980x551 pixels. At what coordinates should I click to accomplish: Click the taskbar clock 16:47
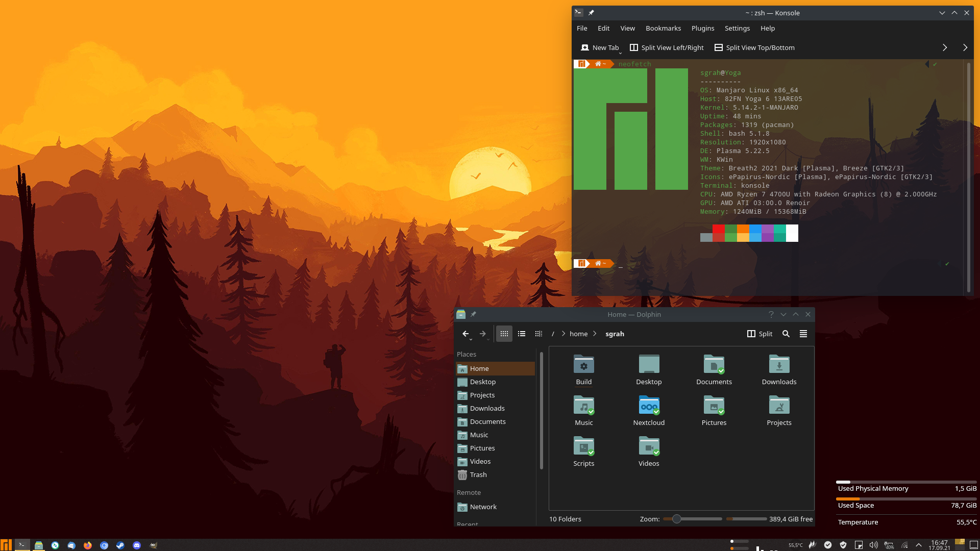pyautogui.click(x=939, y=542)
